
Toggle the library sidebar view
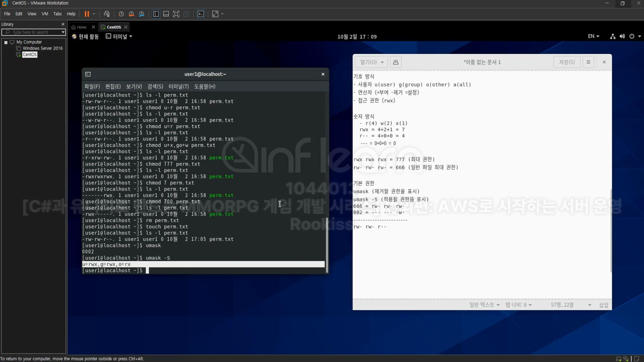click(156, 14)
